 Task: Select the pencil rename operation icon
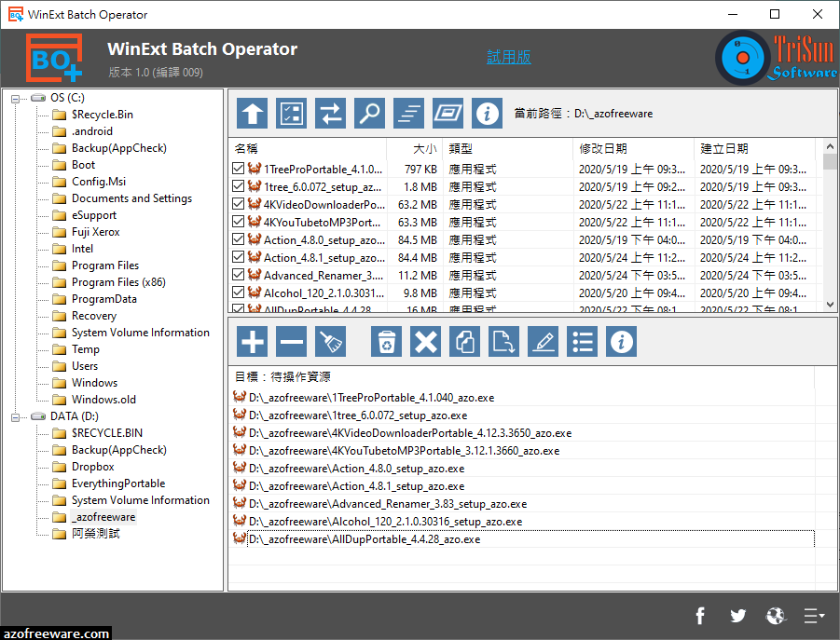(543, 341)
